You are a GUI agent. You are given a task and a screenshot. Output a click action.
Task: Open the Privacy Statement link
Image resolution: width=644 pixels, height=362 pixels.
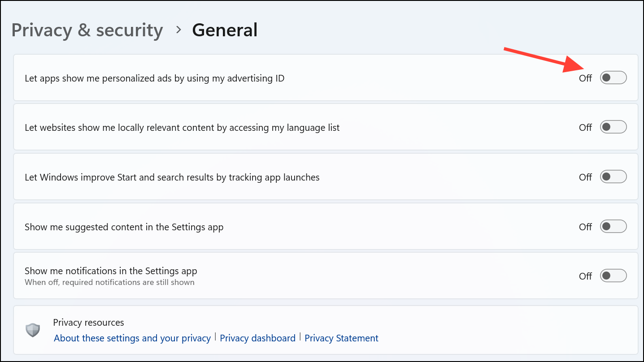click(341, 338)
